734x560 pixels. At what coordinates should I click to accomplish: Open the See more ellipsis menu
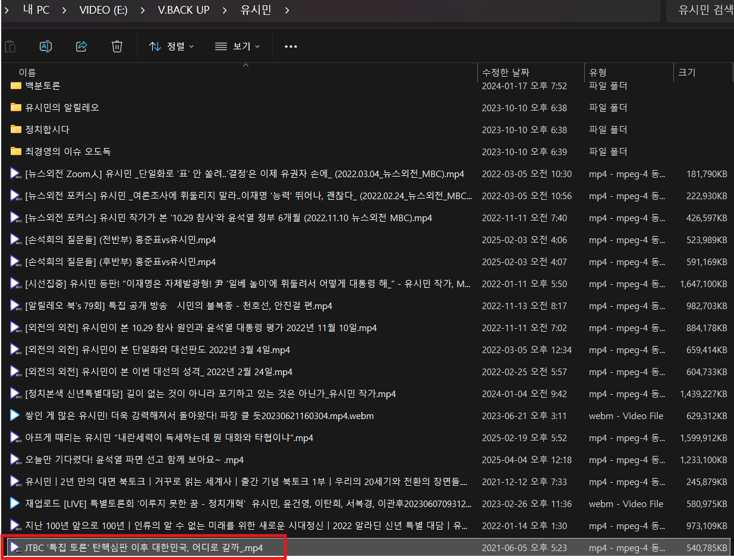click(291, 46)
